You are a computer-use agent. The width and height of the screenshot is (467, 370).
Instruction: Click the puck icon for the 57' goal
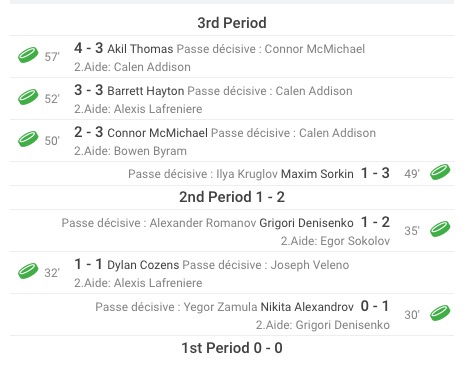[28, 55]
